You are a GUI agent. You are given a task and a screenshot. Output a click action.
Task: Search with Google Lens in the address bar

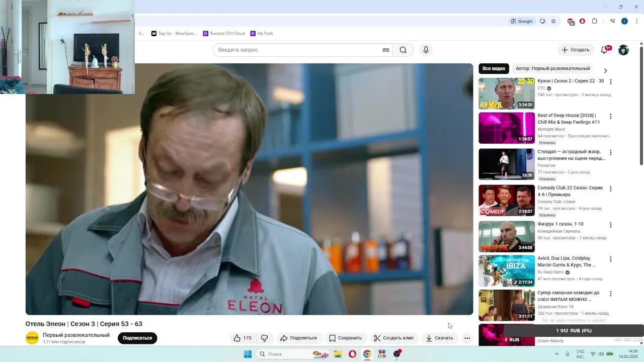tap(521, 21)
